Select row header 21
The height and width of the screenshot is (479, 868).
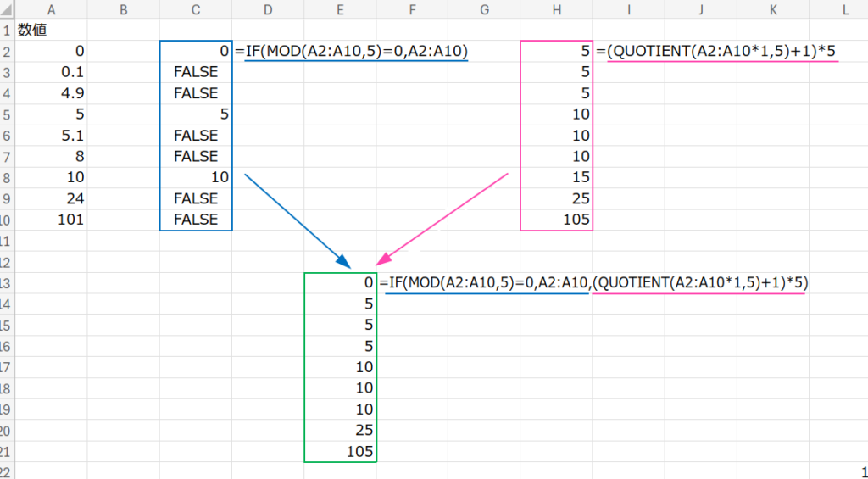click(7, 452)
